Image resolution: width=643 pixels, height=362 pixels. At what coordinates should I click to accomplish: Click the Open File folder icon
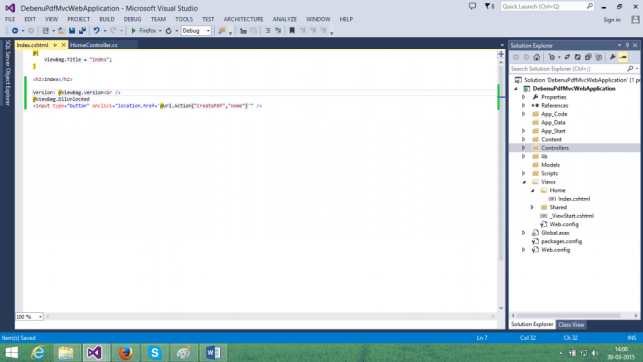pyautogui.click(x=62, y=31)
